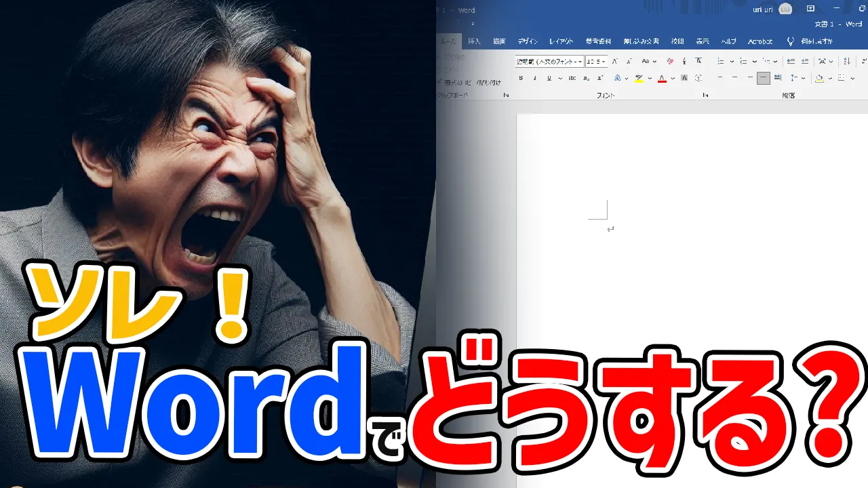
Task: Clear all formatting with the eraser icon
Action: pos(670,62)
